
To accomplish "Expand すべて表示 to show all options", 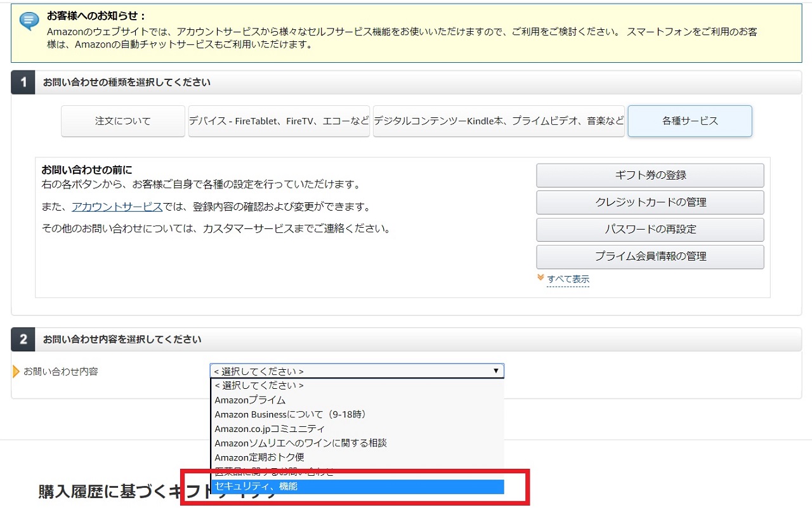I will pyautogui.click(x=568, y=279).
